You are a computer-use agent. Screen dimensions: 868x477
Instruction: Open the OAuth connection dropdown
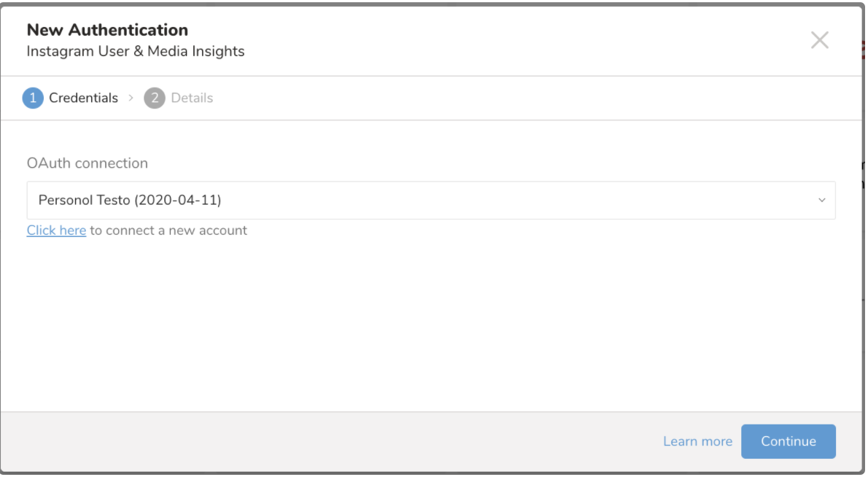pos(430,200)
